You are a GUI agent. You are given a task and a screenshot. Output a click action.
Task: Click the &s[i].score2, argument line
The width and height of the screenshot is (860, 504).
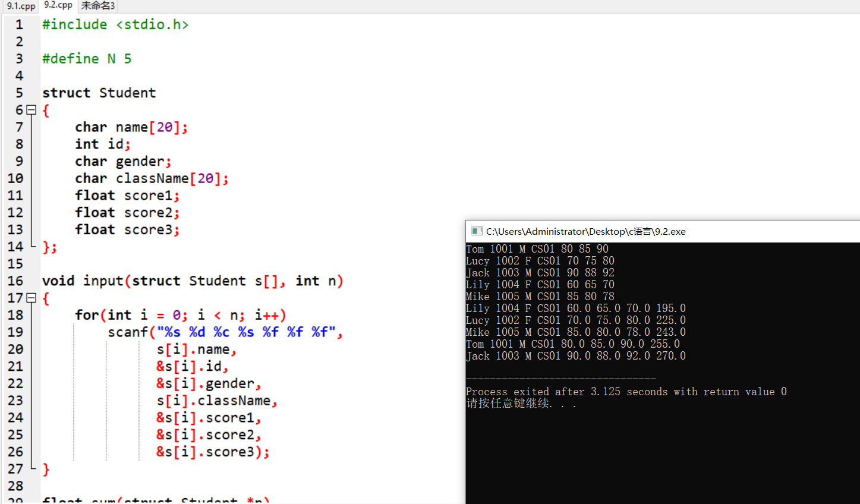click(x=209, y=435)
